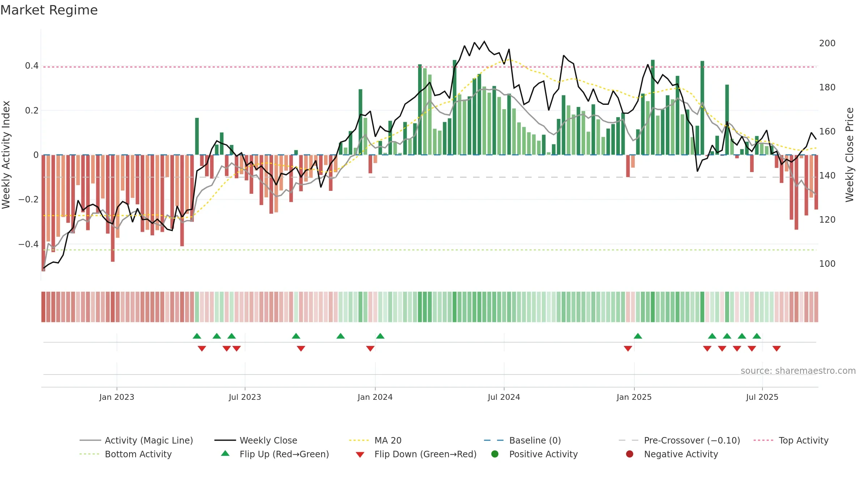Click the Weekly Close Price axis title
This screenshot has width=868, height=488.
point(850,155)
